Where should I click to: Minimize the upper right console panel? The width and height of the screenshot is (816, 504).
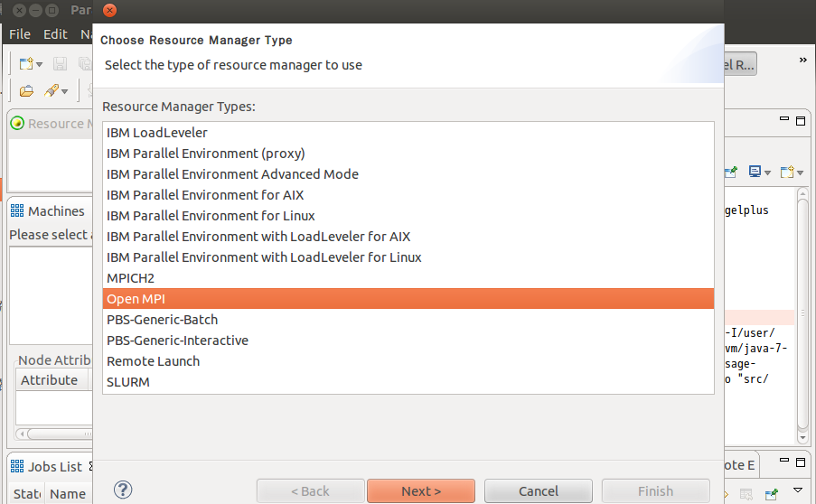tap(784, 119)
